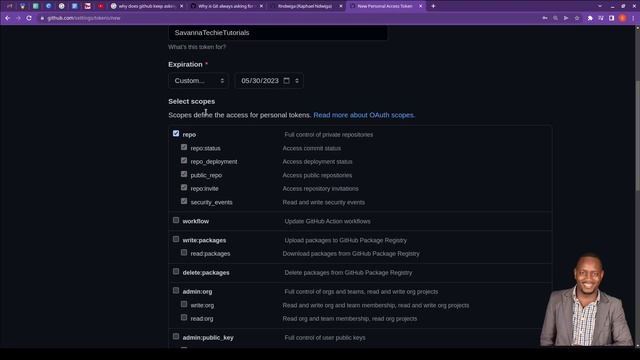Click the 'Expiration' label
The width and height of the screenshot is (640, 360).
(185, 64)
